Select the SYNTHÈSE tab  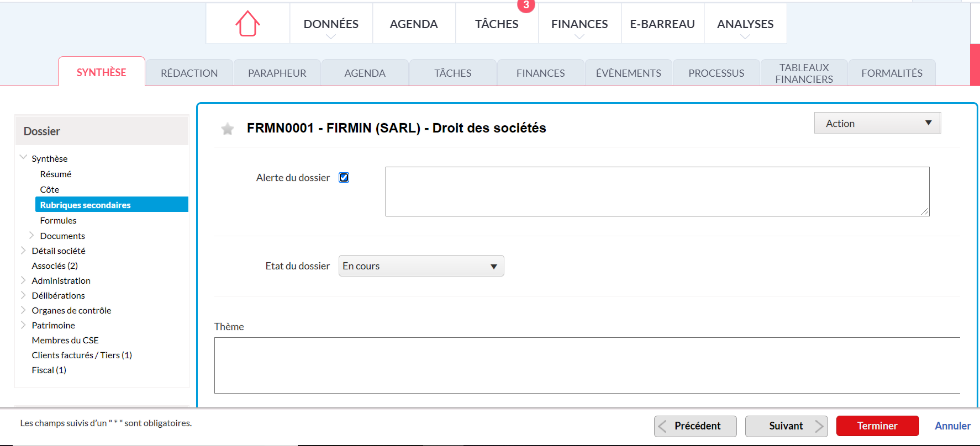click(102, 72)
